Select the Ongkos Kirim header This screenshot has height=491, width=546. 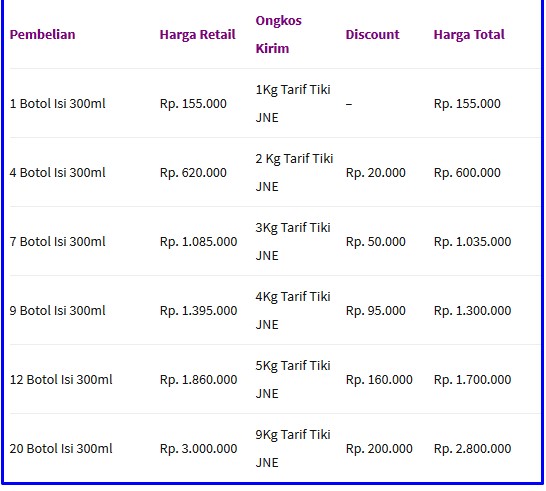(x=279, y=34)
